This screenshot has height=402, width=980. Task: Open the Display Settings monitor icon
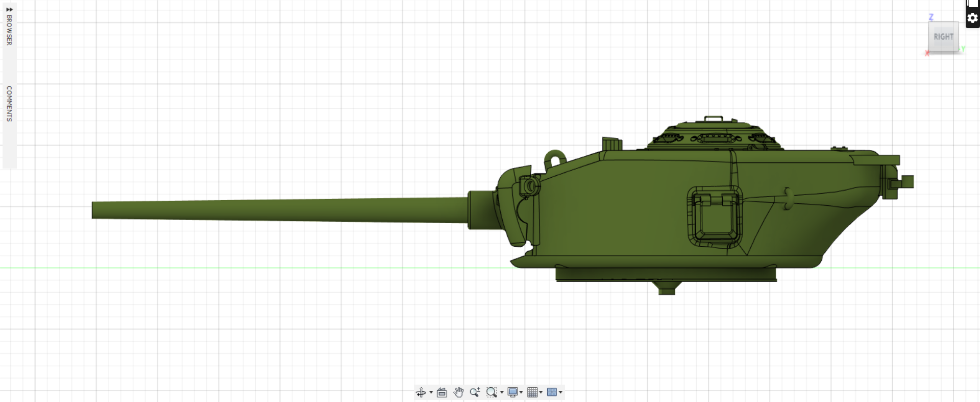[x=512, y=392]
